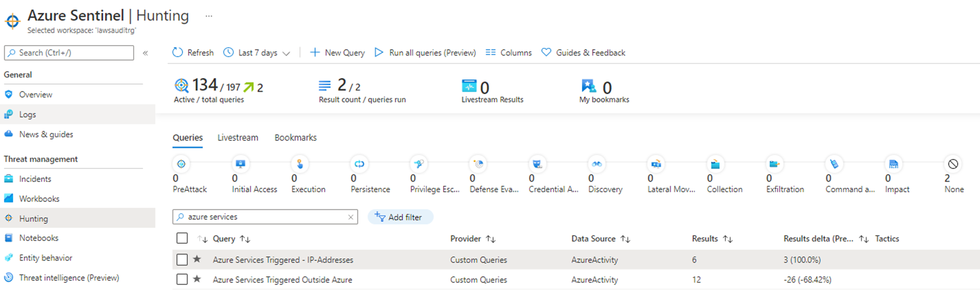This screenshot has height=295, width=980.
Task: Select the Credential Access tactic icon
Action: tap(537, 164)
